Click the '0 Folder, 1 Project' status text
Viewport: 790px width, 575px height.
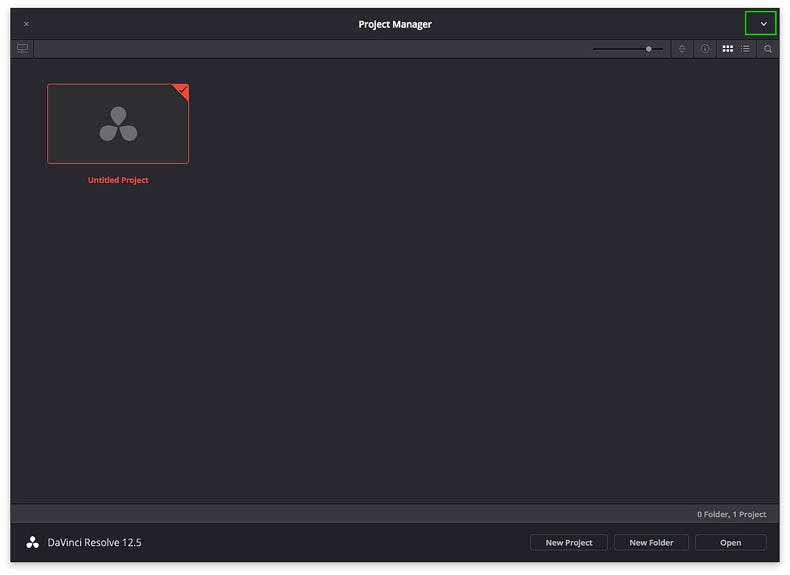click(732, 514)
